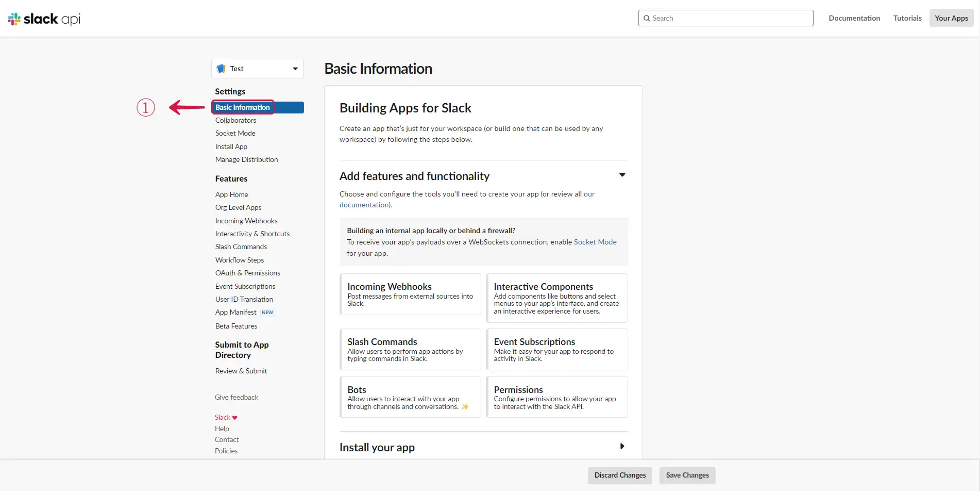
Task: Click the Submit to App Directory heading
Action: (242, 350)
